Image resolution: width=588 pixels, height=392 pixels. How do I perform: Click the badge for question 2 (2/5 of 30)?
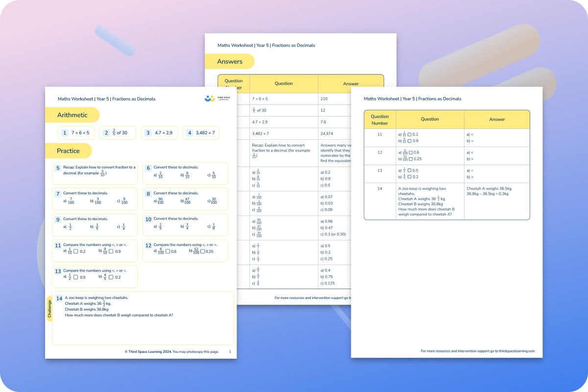pyautogui.click(x=106, y=133)
